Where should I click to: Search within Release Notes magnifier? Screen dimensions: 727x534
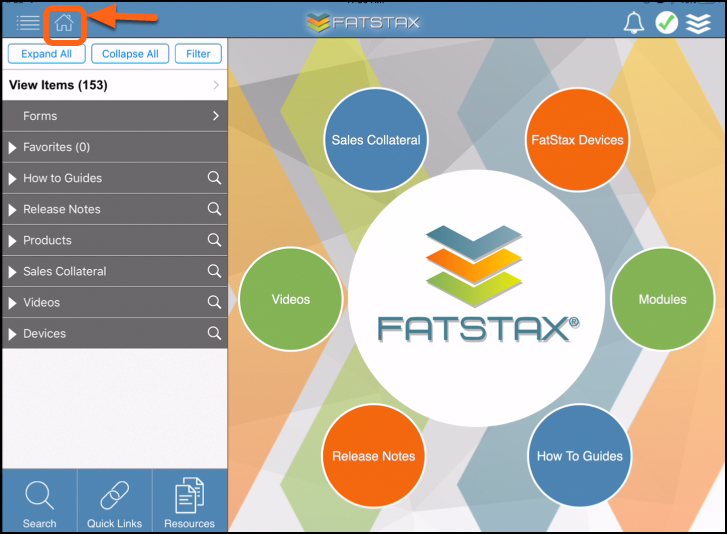tap(214, 209)
